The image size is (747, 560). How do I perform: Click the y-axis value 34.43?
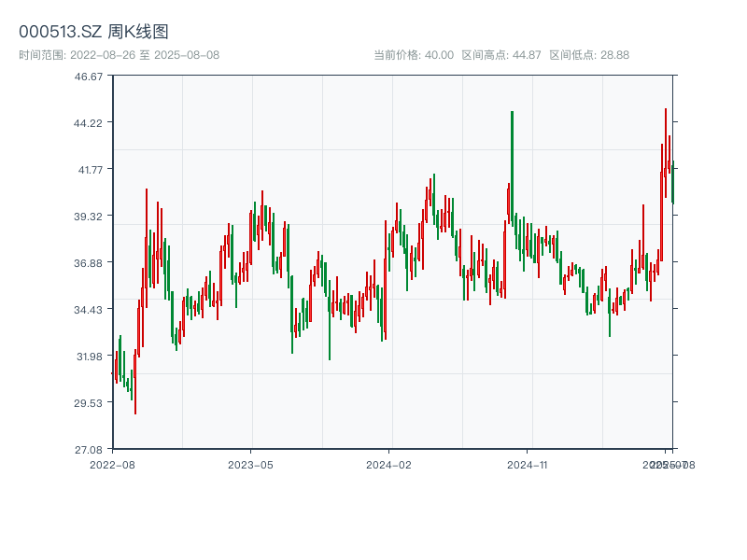tap(88, 310)
